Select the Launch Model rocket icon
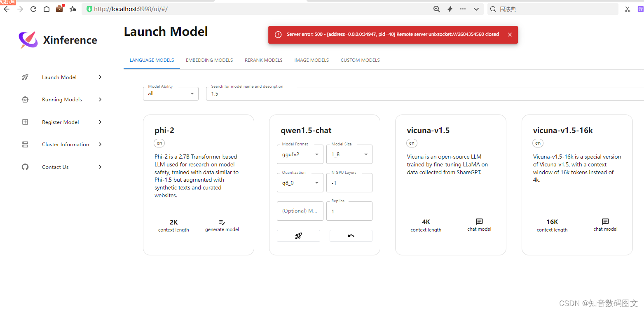This screenshot has height=311, width=644. (x=25, y=77)
